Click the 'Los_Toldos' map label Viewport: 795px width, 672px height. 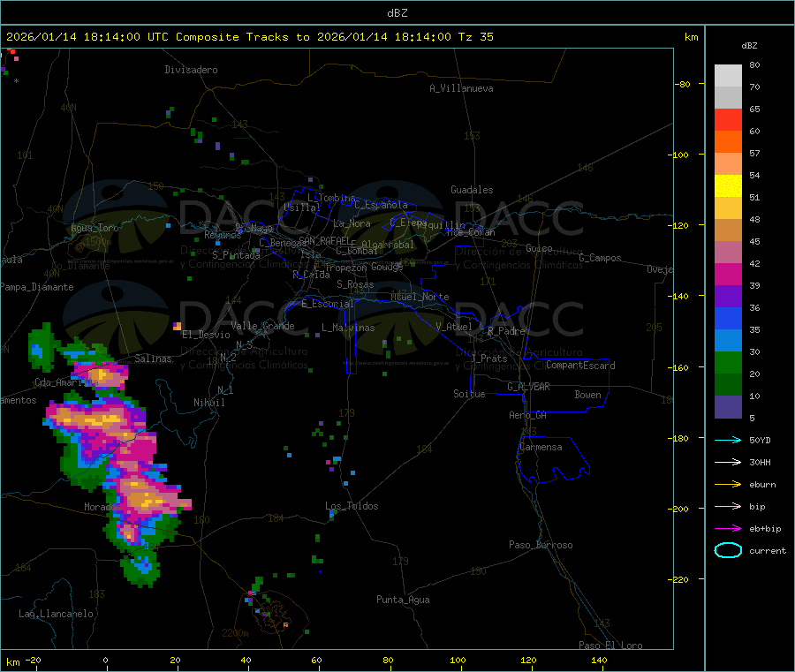[x=352, y=506]
